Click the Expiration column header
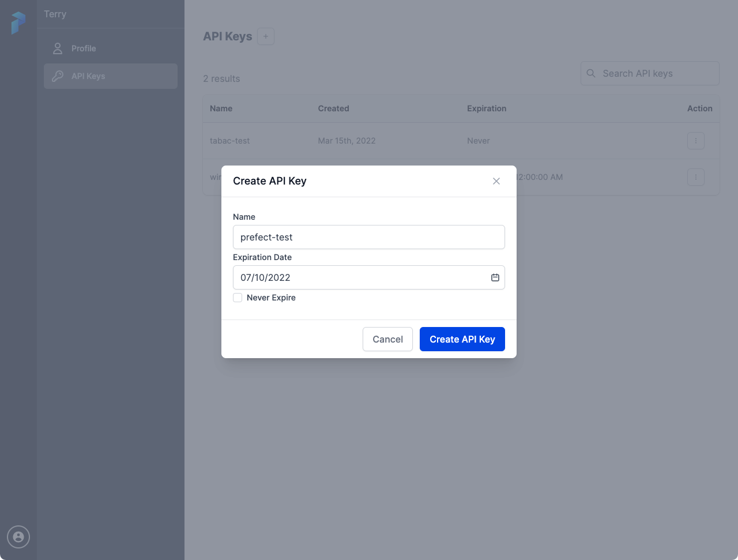Image resolution: width=738 pixels, height=560 pixels. point(487,108)
